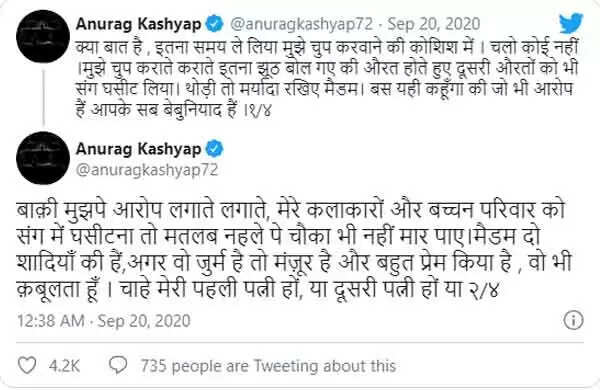Screen dimensions: 600x390
Task: Click the 4.2K likes count
Action: (64, 366)
